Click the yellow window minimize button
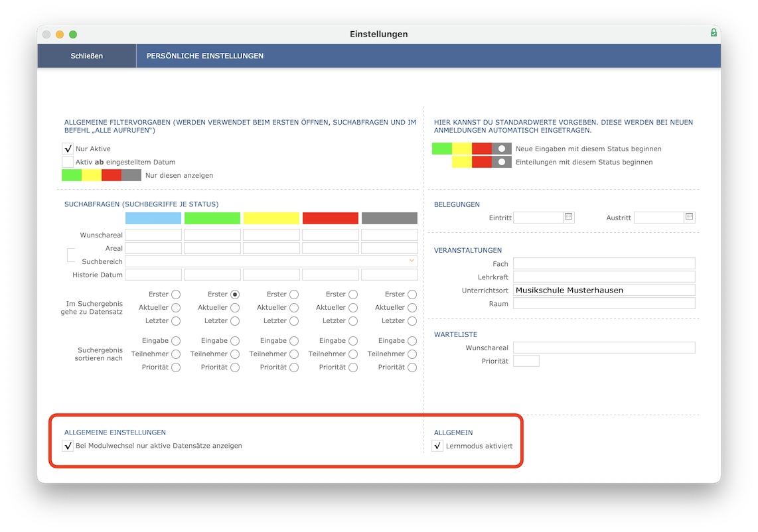The width and height of the screenshot is (758, 532). point(60,34)
